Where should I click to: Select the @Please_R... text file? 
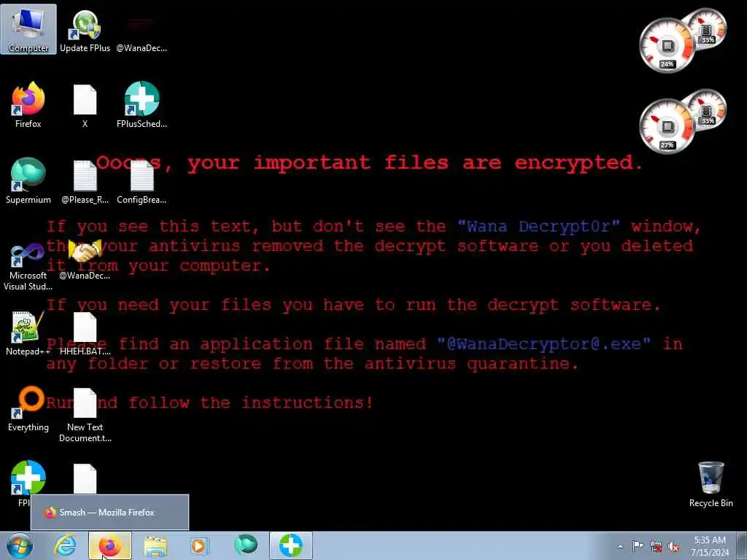point(85,182)
